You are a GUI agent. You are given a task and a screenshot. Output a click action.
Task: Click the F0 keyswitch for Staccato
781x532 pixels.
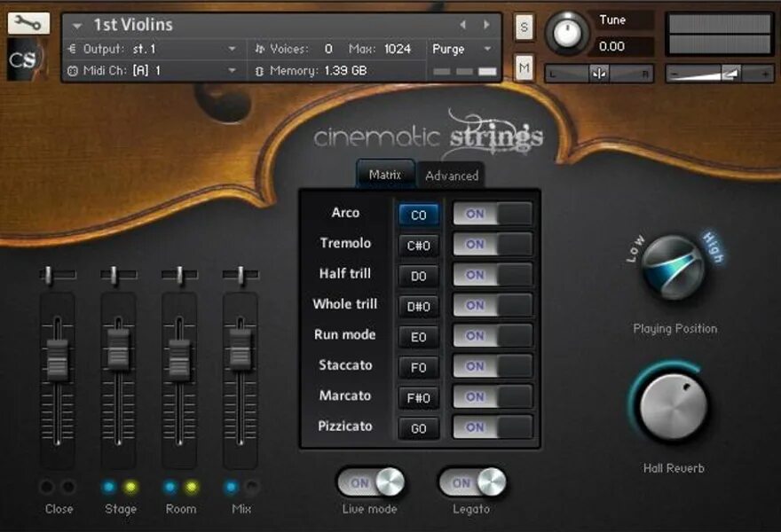coord(418,367)
